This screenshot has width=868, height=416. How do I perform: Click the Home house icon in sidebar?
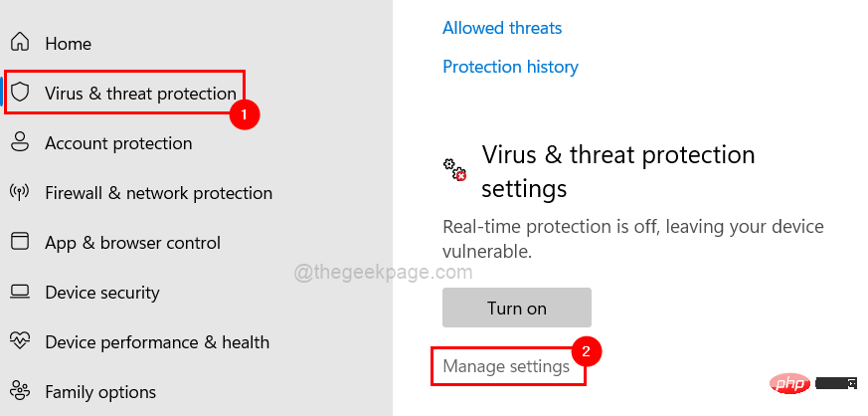pos(20,43)
